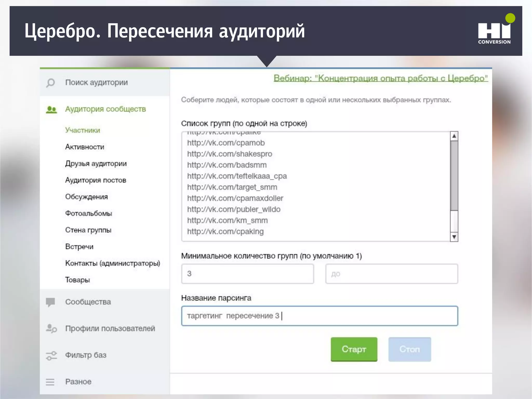
Task: Click the group list scrollbar thumb
Action: tap(454, 176)
